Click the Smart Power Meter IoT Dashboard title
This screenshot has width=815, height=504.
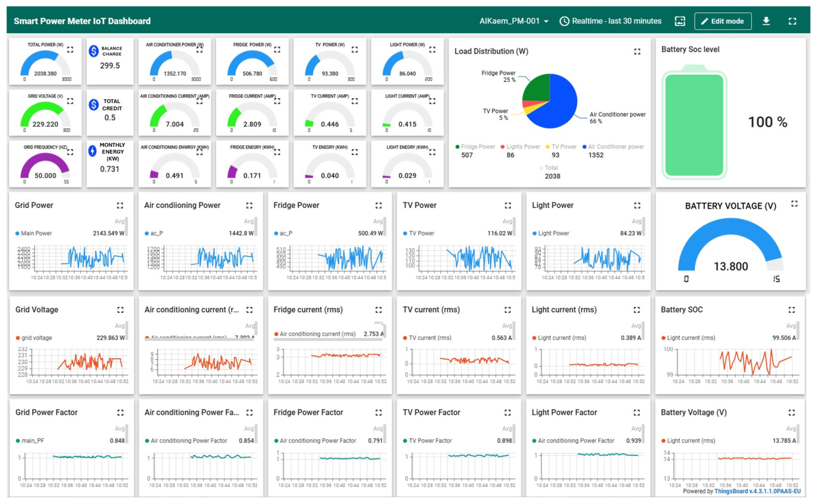[x=82, y=21]
